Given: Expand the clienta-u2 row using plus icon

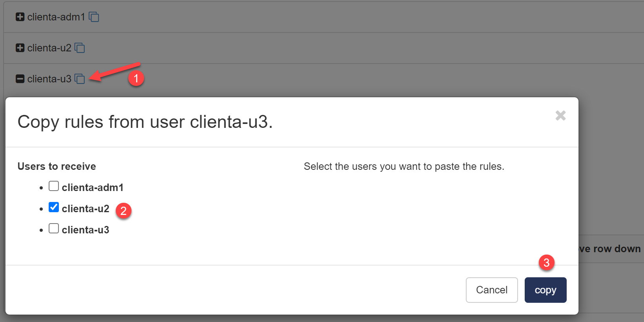Looking at the screenshot, I should 20,48.
